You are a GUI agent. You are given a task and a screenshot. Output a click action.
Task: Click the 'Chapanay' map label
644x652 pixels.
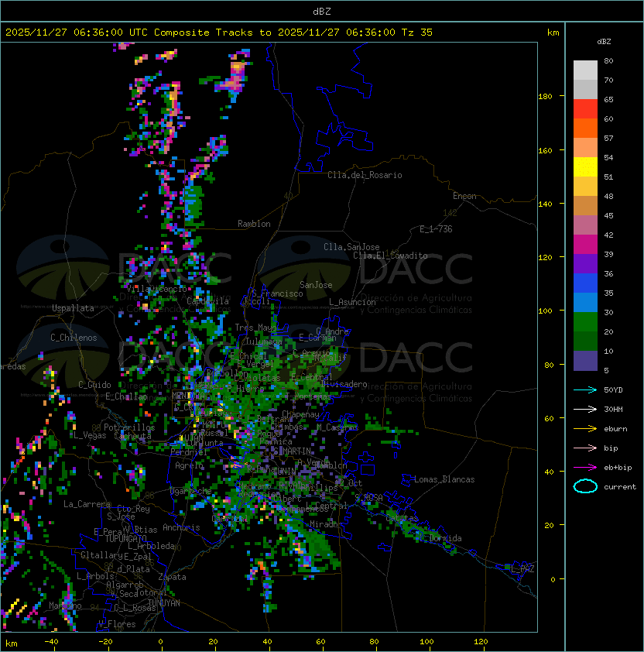point(300,414)
